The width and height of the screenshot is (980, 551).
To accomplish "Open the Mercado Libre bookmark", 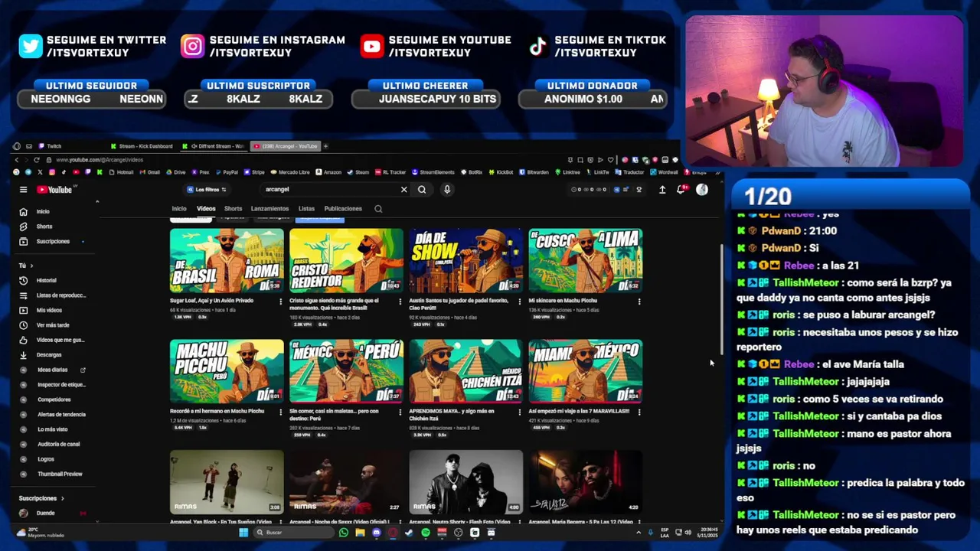I will tap(290, 172).
